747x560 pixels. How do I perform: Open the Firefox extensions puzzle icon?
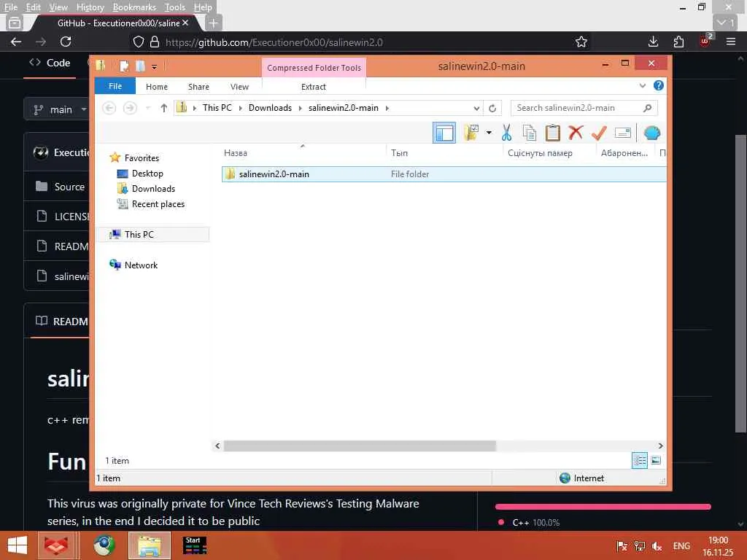[x=679, y=42]
